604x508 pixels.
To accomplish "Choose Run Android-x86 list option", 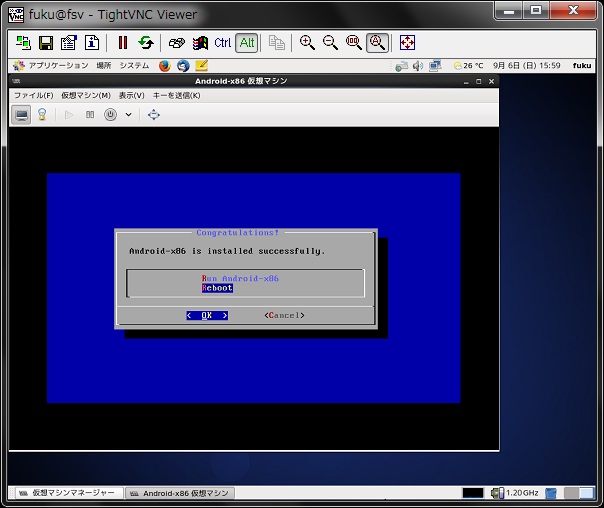I will 240,278.
